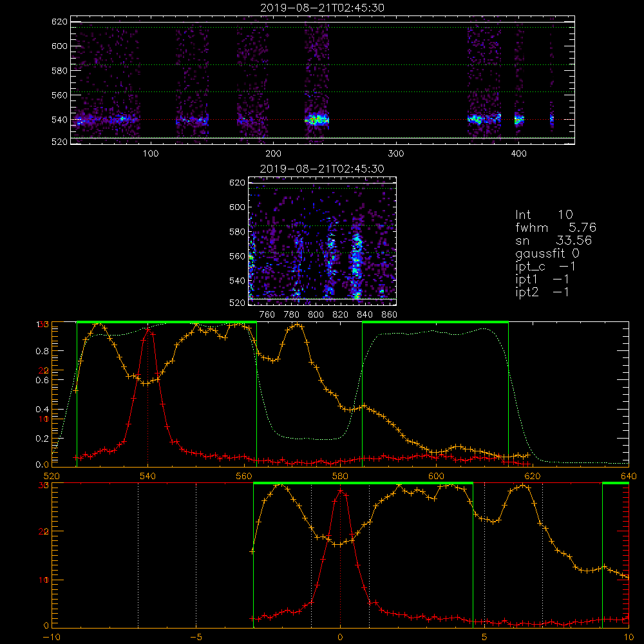Click the top spectrogram title 2019-08-21T02:45:30
Screen dimensions: 644x644
322,8
